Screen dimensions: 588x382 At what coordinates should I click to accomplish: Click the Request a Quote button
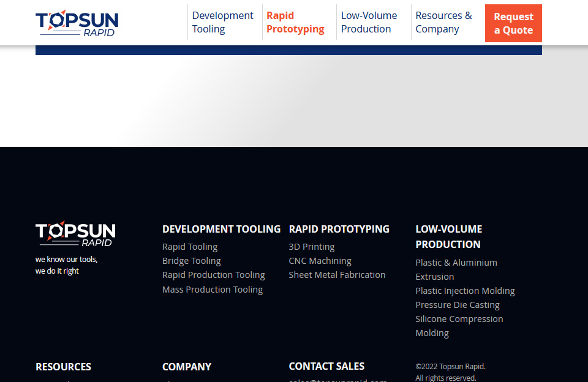[513, 23]
